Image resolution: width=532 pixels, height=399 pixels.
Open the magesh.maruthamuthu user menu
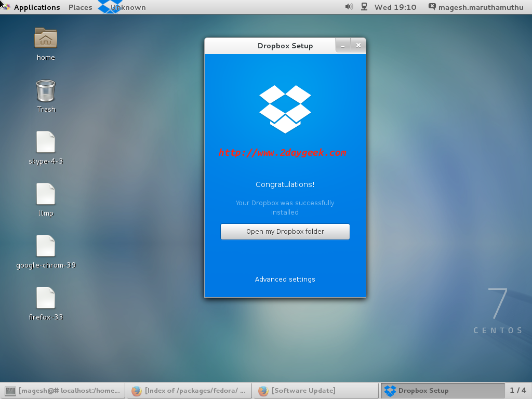pos(481,7)
